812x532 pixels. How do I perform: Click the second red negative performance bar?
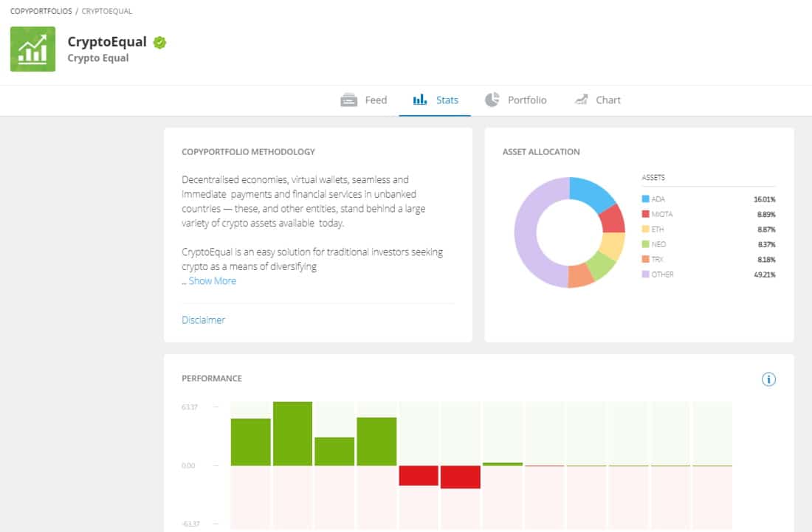pyautogui.click(x=461, y=477)
